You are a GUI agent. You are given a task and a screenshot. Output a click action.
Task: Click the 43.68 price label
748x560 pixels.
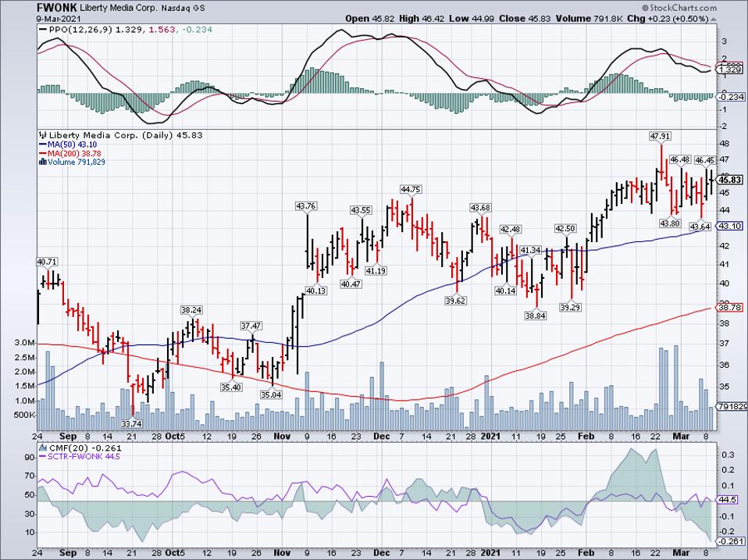click(x=481, y=208)
